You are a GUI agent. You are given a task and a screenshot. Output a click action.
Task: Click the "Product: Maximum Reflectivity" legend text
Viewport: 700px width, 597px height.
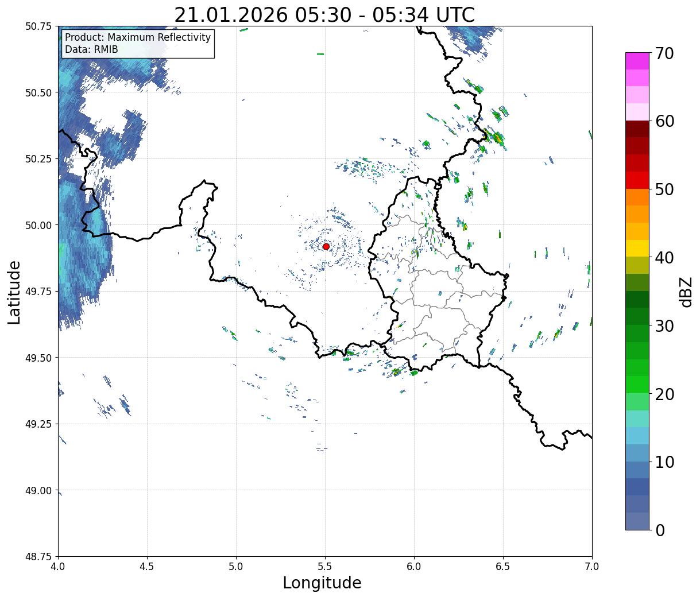point(138,37)
